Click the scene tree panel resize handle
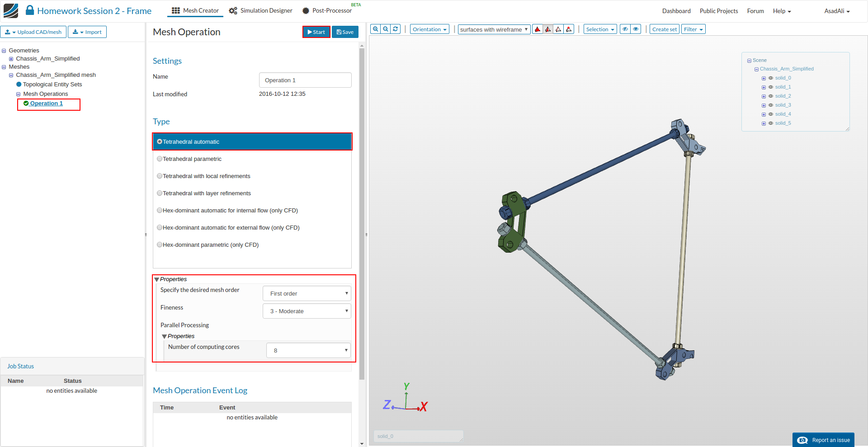 (x=847, y=129)
